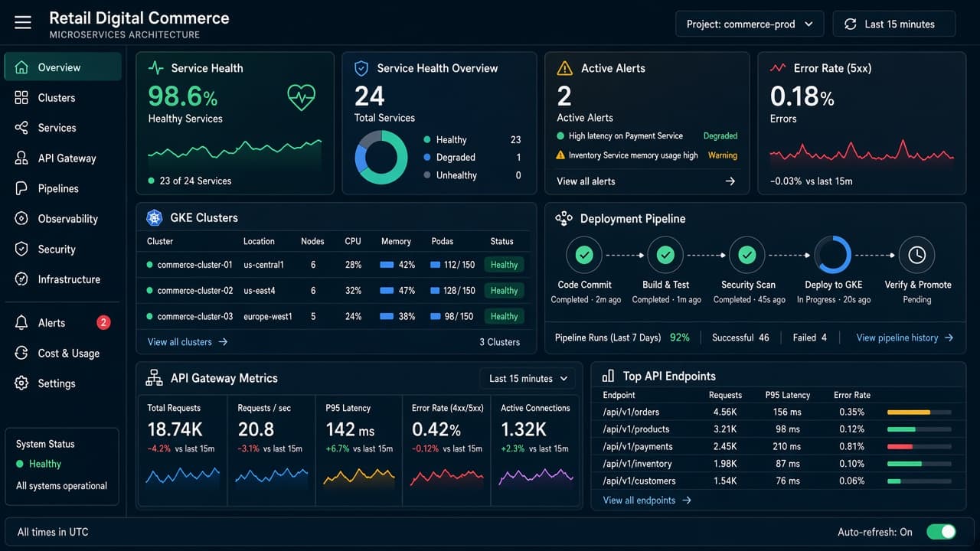Image resolution: width=980 pixels, height=551 pixels.
Task: Open the Last 15 minutes range selector in header
Action: [x=894, y=24]
